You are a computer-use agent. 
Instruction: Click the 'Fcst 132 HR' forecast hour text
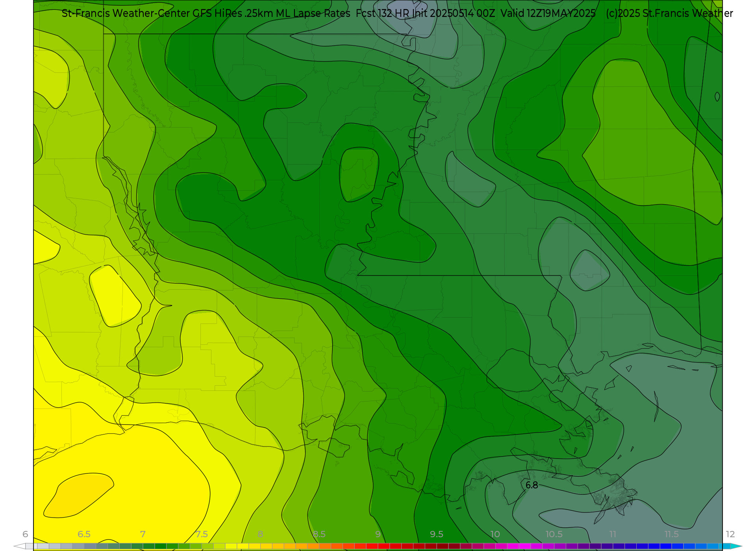pos(382,13)
